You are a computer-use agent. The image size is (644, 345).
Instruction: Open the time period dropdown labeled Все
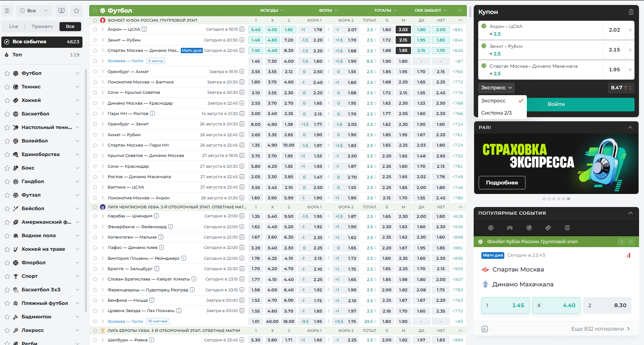34,10
